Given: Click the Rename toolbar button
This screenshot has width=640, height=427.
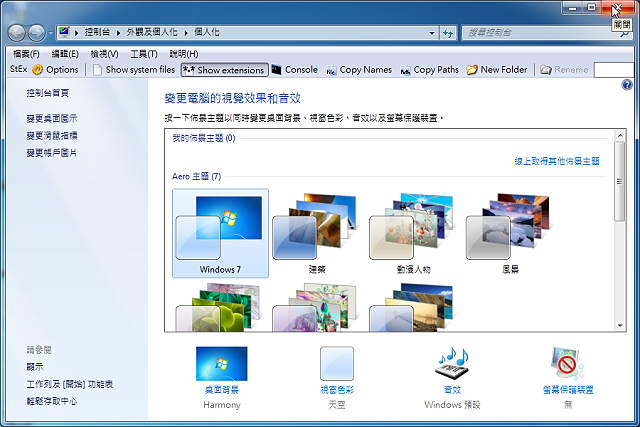Looking at the screenshot, I should click(564, 70).
